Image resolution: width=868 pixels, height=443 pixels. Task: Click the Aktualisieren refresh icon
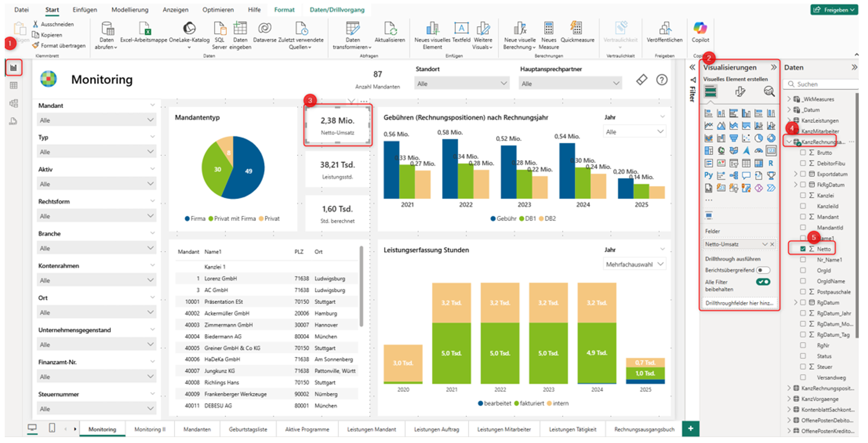pyautogui.click(x=390, y=29)
